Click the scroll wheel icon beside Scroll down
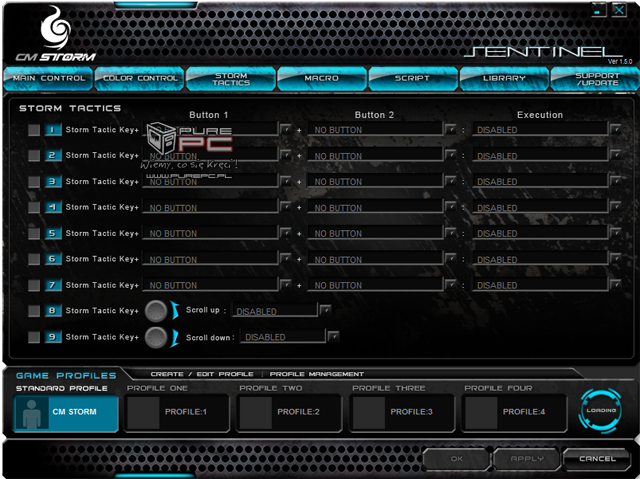The height and width of the screenshot is (479, 640). 156,337
